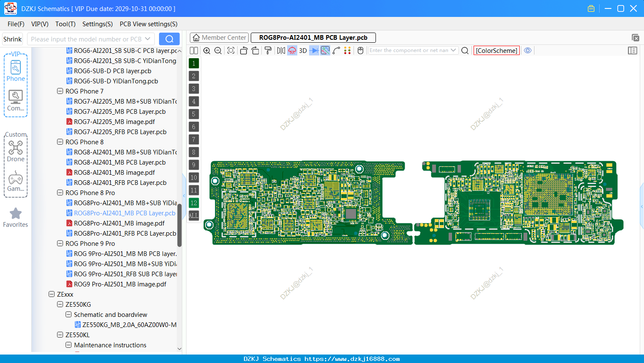This screenshot has height=363, width=644.
Task: Toggle the eye visibility icon
Action: click(x=528, y=50)
